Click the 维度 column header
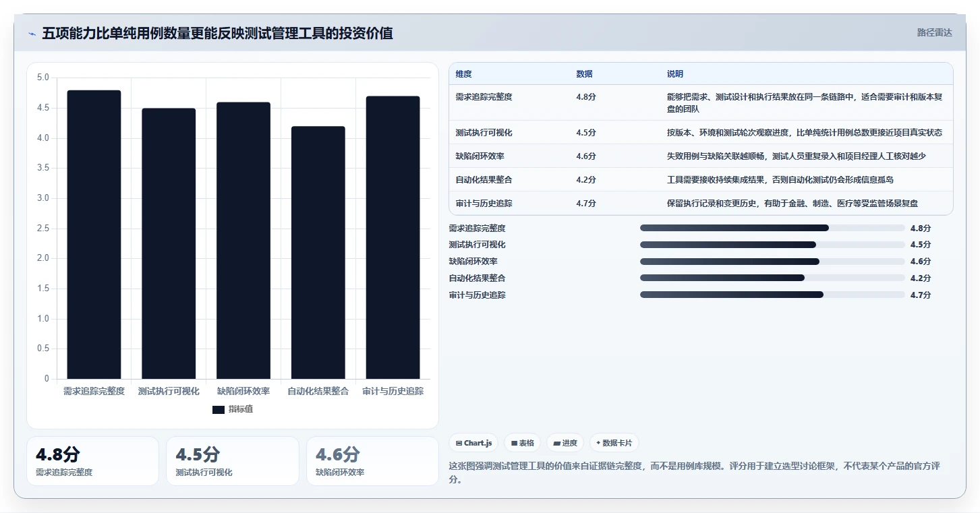980x513 pixels. [x=464, y=74]
